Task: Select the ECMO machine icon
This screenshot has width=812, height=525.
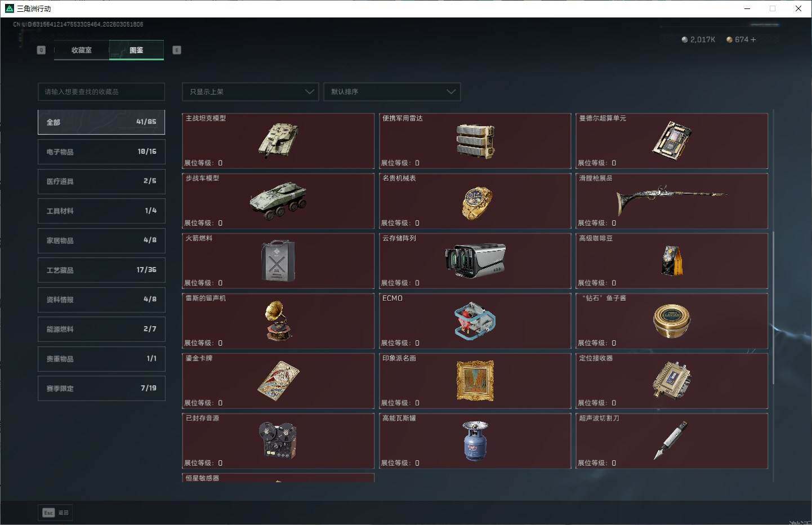Action: pyautogui.click(x=475, y=321)
